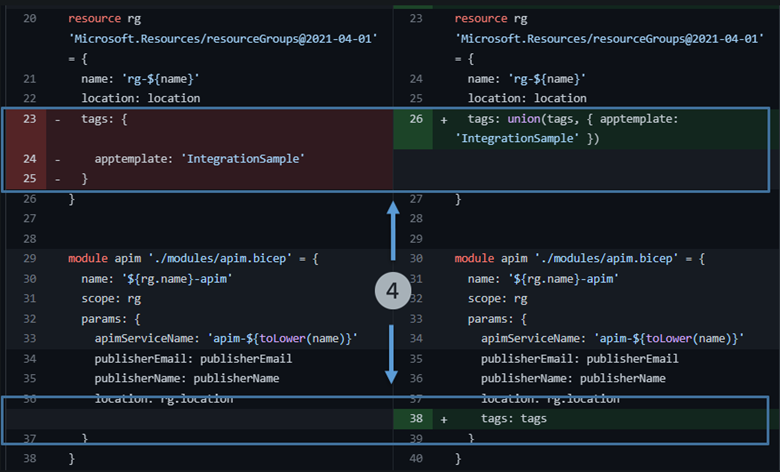This screenshot has height=472, width=780.
Task: Click line number 29 beside 'module apim' line
Action: click(x=29, y=258)
